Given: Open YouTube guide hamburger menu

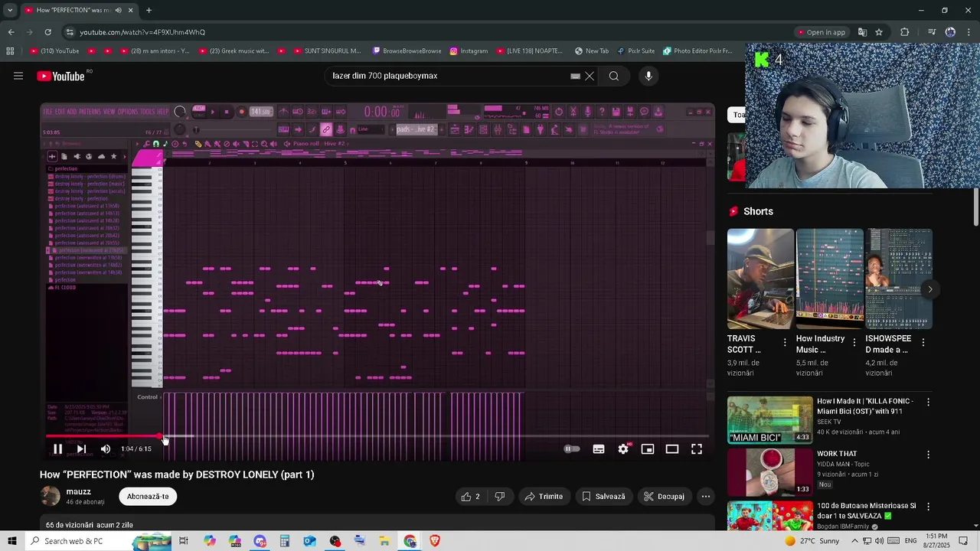Looking at the screenshot, I should click(18, 76).
